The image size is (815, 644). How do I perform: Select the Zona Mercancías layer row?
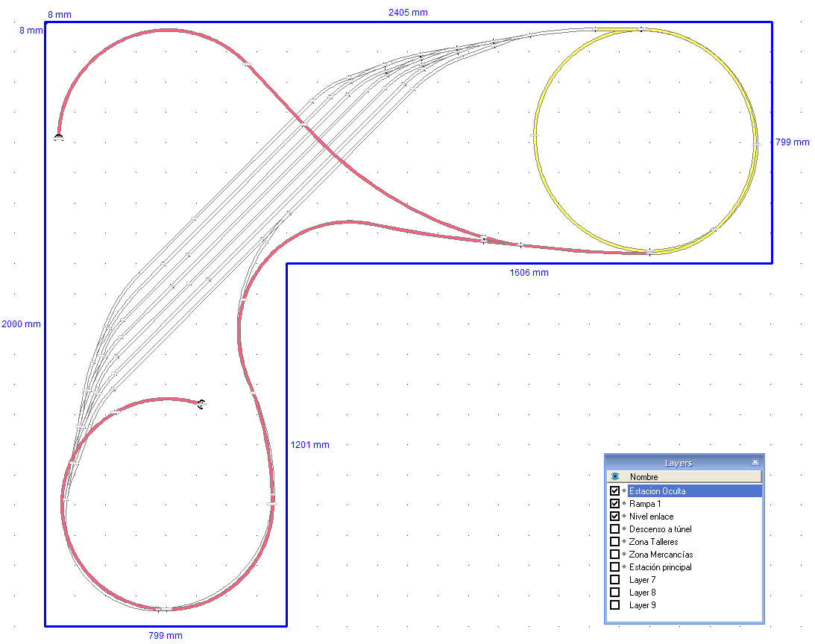[685, 554]
